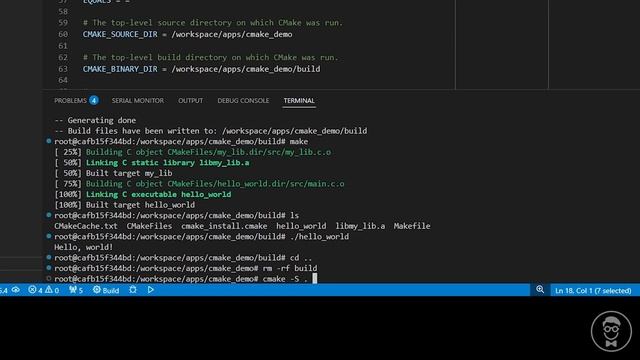640x360 pixels.
Task: Click the top-level source directory comment line
Action: tap(213, 23)
